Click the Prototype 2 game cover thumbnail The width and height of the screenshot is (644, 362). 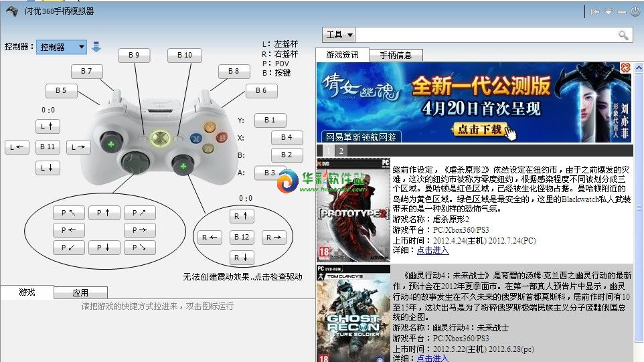click(x=353, y=211)
